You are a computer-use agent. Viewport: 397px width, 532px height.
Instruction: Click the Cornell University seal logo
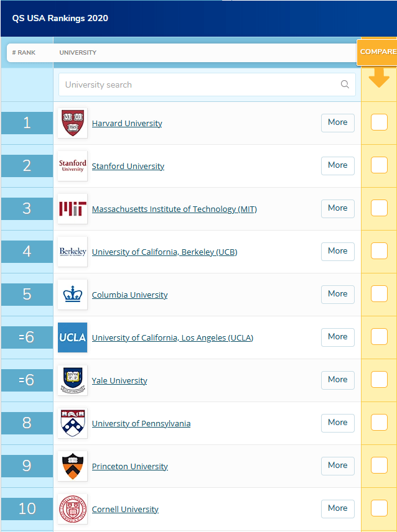(x=73, y=509)
